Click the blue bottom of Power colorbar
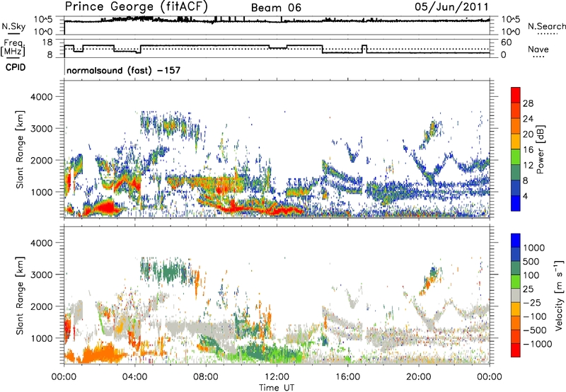The width and height of the screenshot is (566, 392). (516, 203)
